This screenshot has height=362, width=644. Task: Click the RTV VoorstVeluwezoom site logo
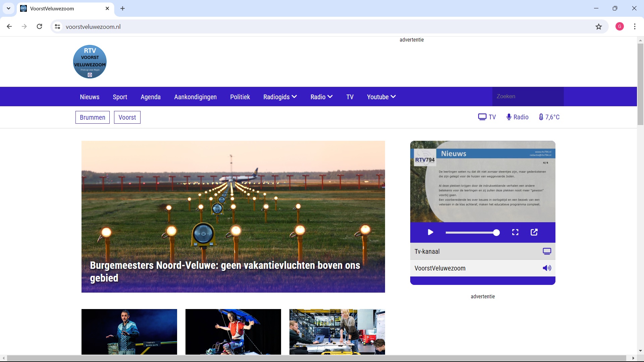(90, 61)
